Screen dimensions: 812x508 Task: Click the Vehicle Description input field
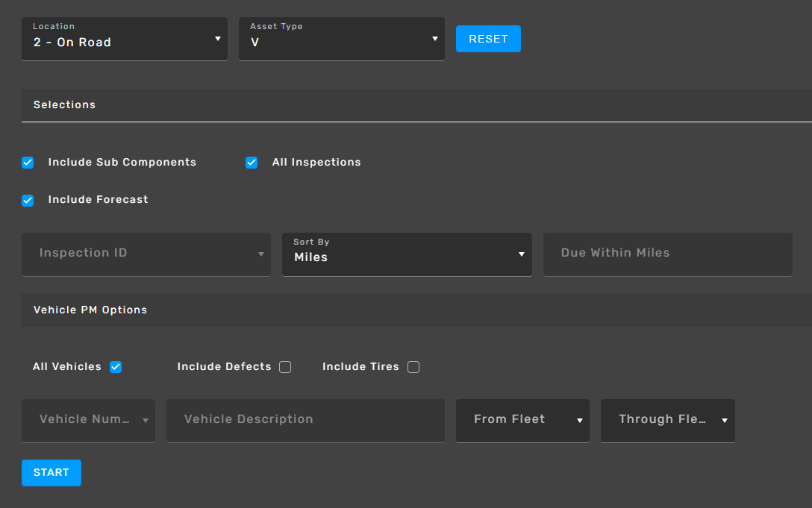point(305,420)
